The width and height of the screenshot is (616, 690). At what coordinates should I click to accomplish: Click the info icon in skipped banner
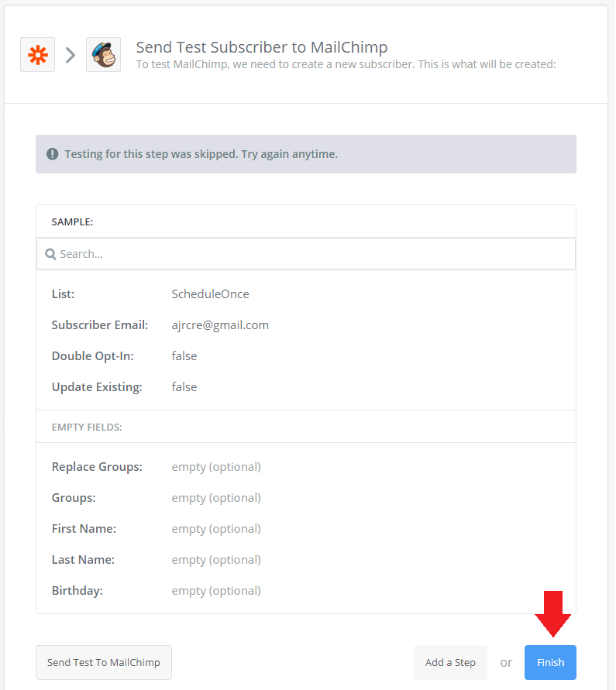click(x=53, y=154)
